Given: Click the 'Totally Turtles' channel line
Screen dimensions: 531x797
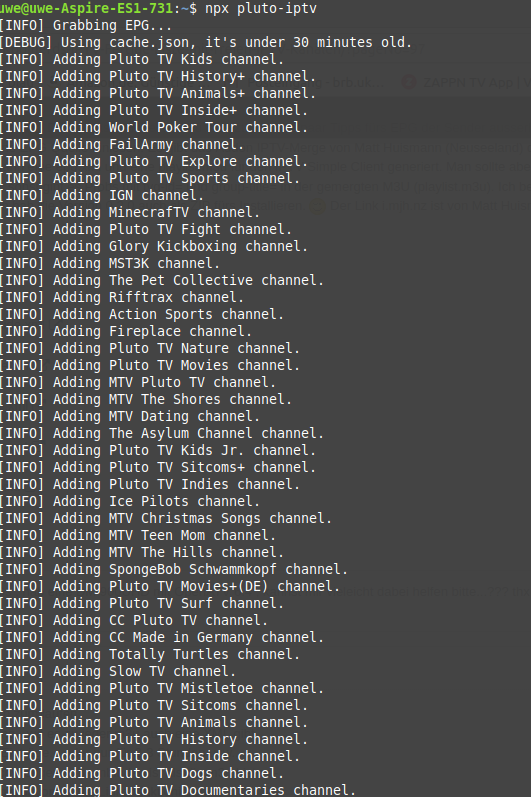Looking at the screenshot, I should (x=150, y=655).
